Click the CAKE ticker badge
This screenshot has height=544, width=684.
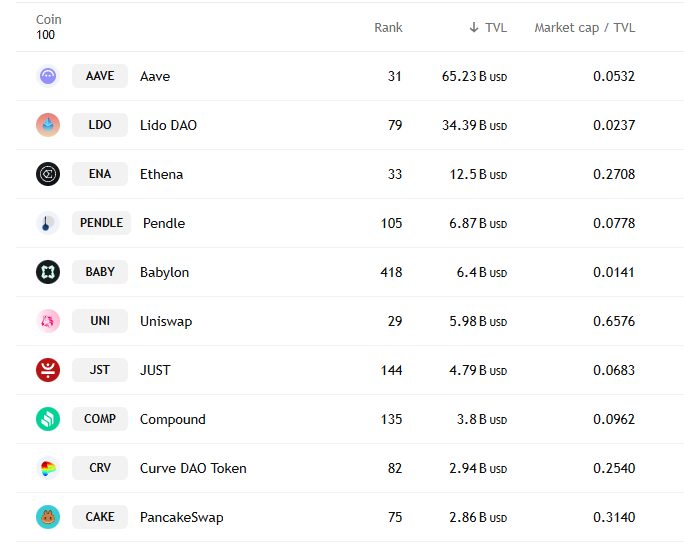[100, 517]
